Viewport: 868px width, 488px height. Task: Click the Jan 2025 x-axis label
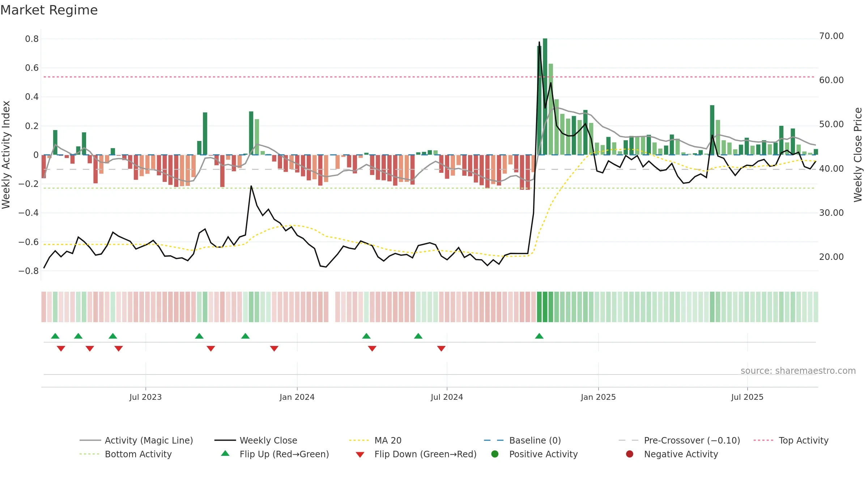click(x=598, y=397)
